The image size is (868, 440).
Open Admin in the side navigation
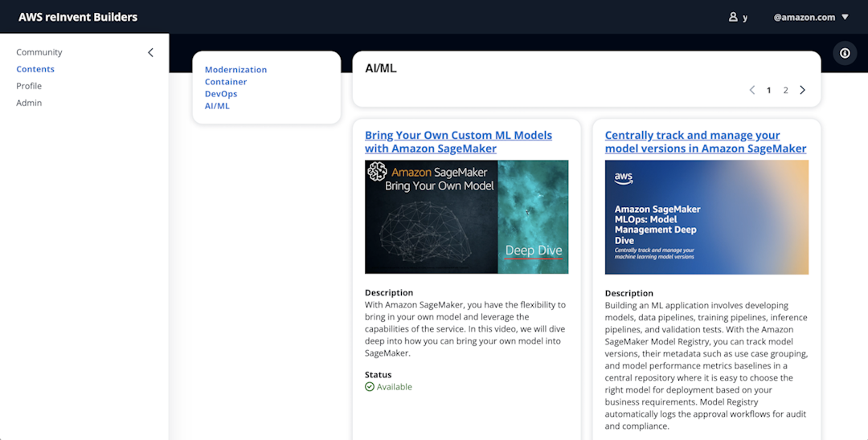[29, 103]
